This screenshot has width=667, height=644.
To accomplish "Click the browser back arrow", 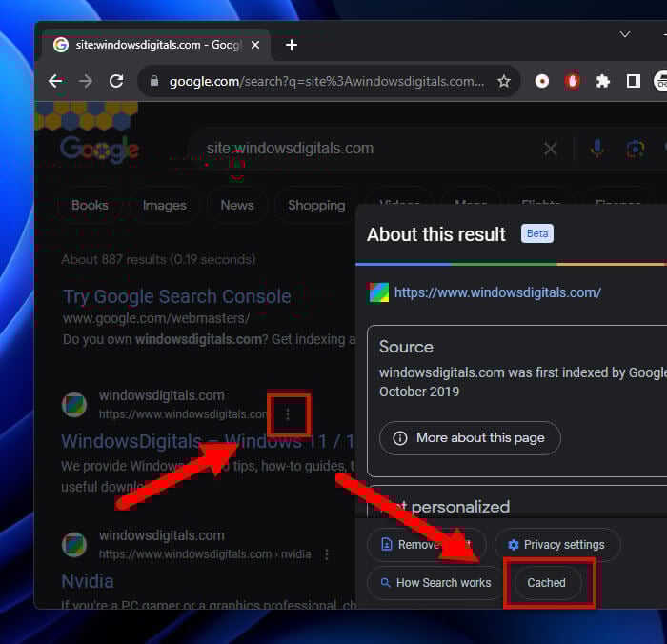I will (x=56, y=81).
